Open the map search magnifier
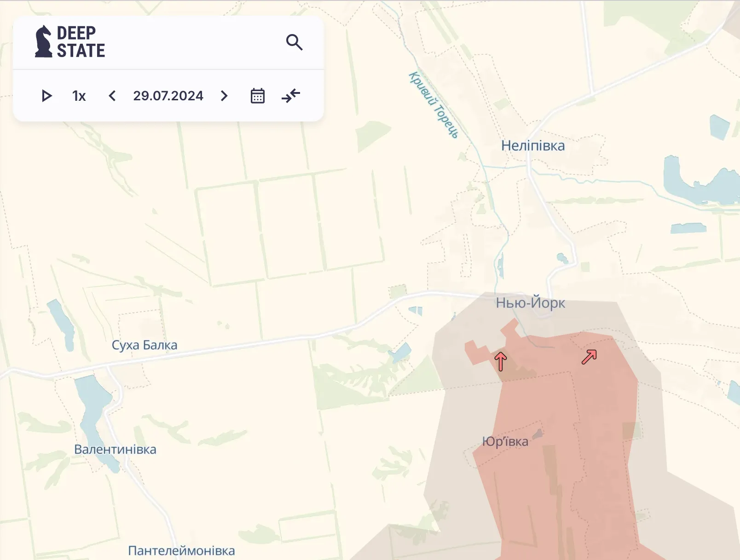The width and height of the screenshot is (740, 560). [x=294, y=42]
